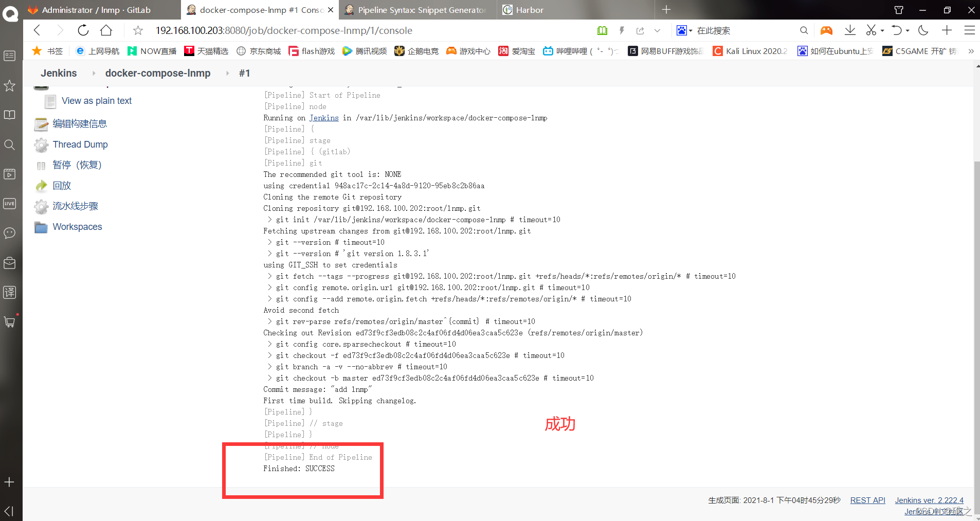Open 回放 replay in the side menu
This screenshot has height=521, width=980.
click(x=62, y=186)
